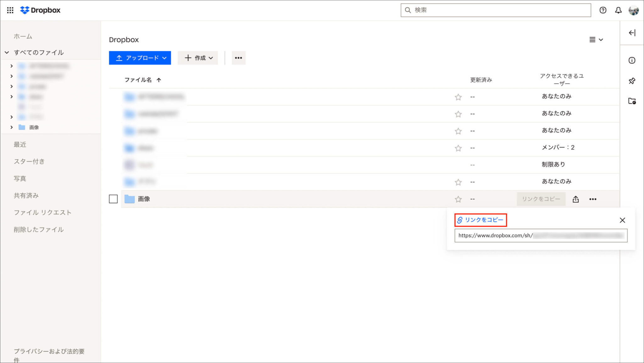Open the app grid launcher icon
This screenshot has height=363, width=644.
pos(10,10)
